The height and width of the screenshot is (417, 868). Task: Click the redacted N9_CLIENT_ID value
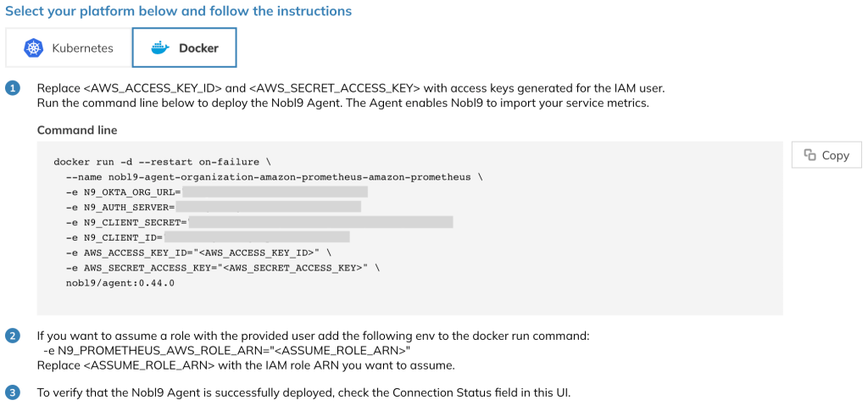pos(256,237)
